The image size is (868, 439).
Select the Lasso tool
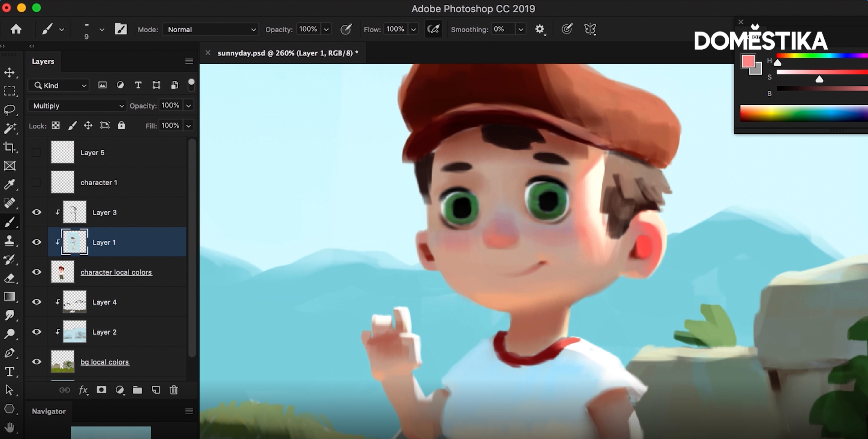(9, 110)
